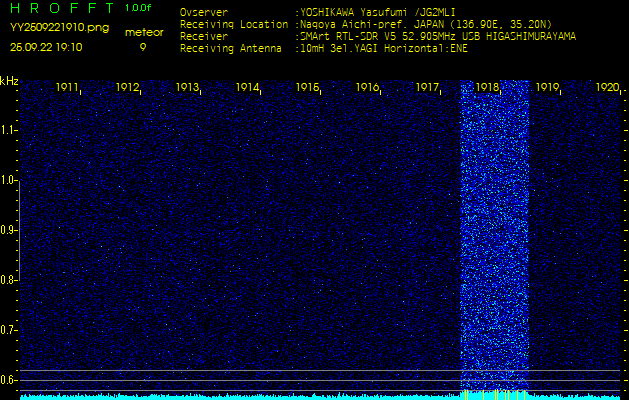The image size is (629, 400).
Task: Click the Receiving Antenna label
Action: pyautogui.click(x=231, y=49)
